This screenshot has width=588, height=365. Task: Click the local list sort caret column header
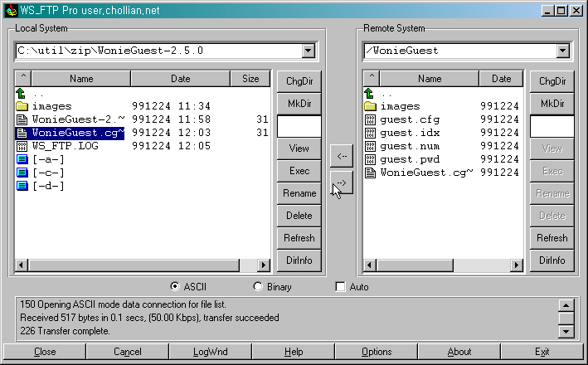click(23, 79)
